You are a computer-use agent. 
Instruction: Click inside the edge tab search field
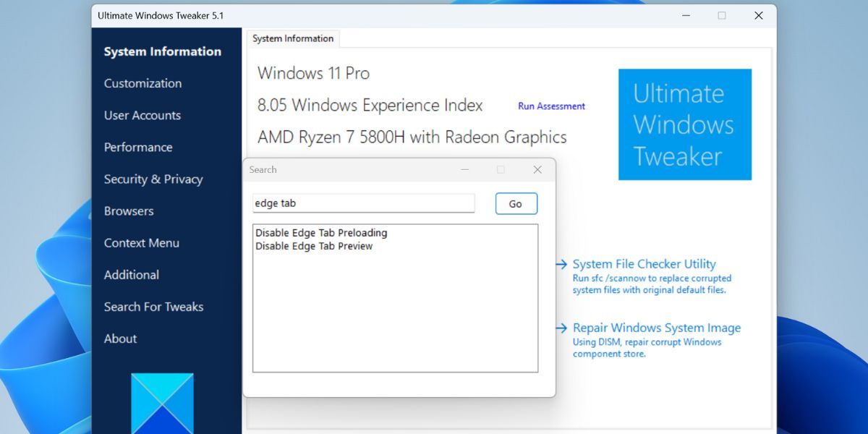[362, 203]
